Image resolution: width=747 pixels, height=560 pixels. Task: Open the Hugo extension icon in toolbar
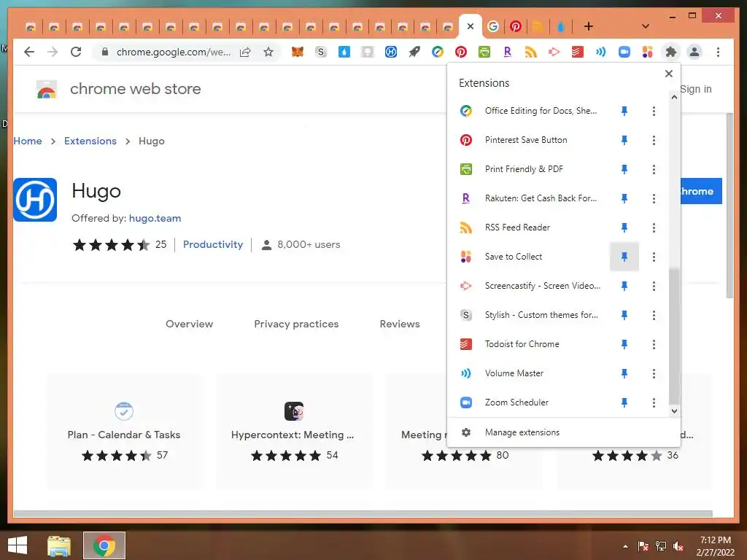[391, 52]
